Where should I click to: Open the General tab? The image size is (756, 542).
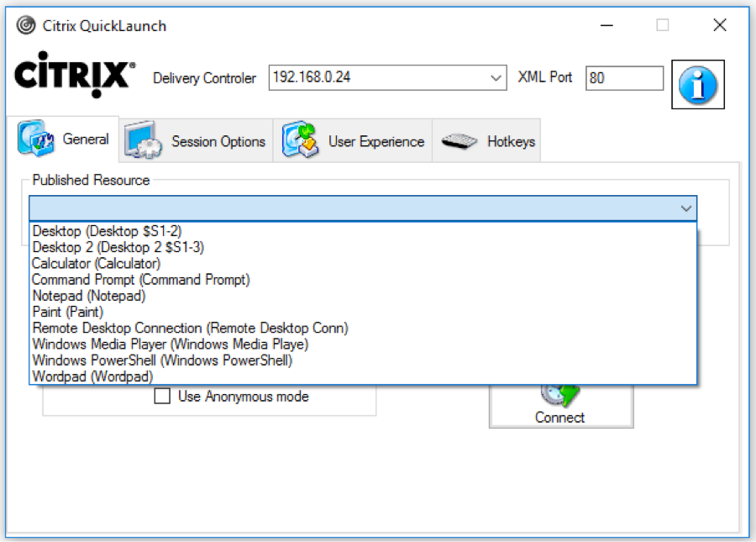coord(63,139)
